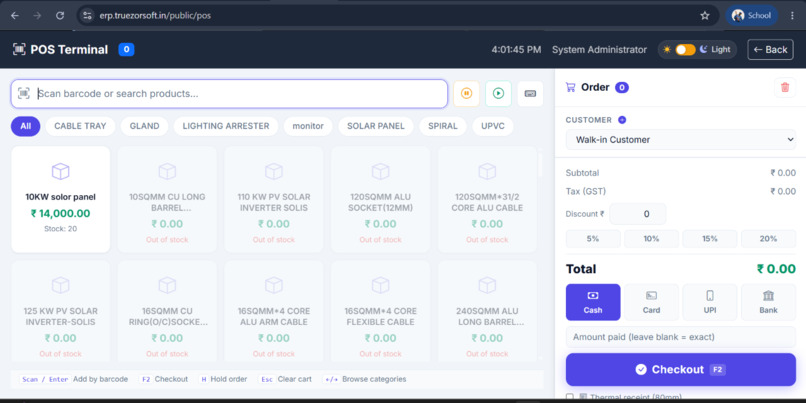Select 16SQMM CU RING(O/C)SOCKE product card
This screenshot has height=403, width=806.
pos(167,311)
